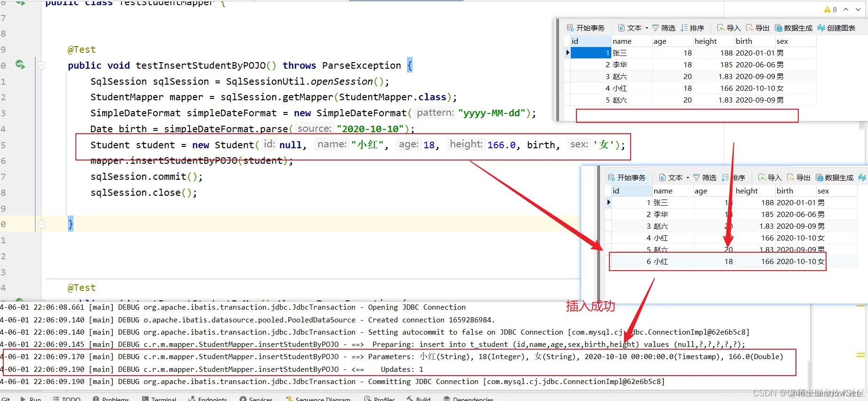Jump to the next highlighted problem arrow
Viewport: 868px width, 401px height.
click(x=858, y=9)
